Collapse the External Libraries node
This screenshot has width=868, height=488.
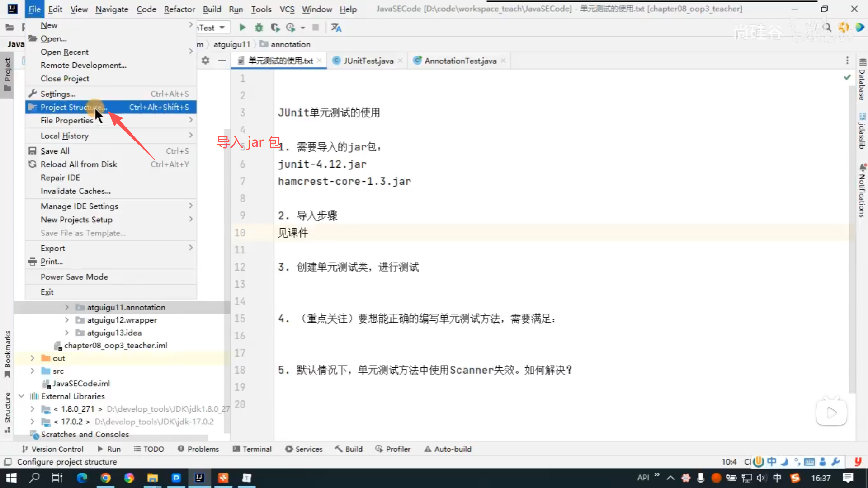coord(21,396)
